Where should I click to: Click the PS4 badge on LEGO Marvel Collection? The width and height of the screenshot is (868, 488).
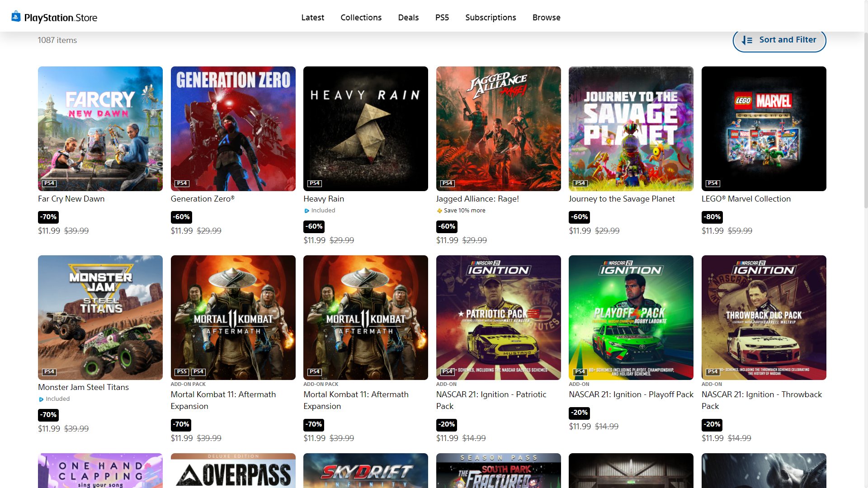coord(712,183)
